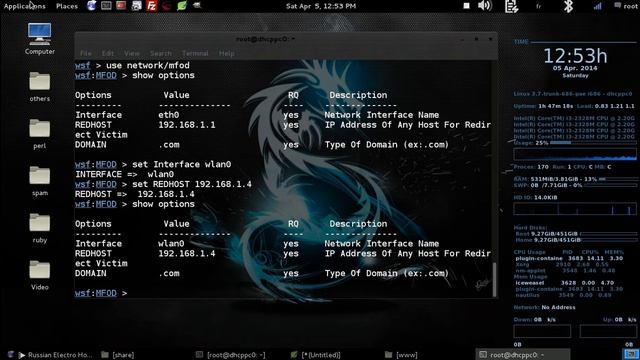Click the wlan0 value in second options table
Screen dimensions: 640x360
point(171,244)
